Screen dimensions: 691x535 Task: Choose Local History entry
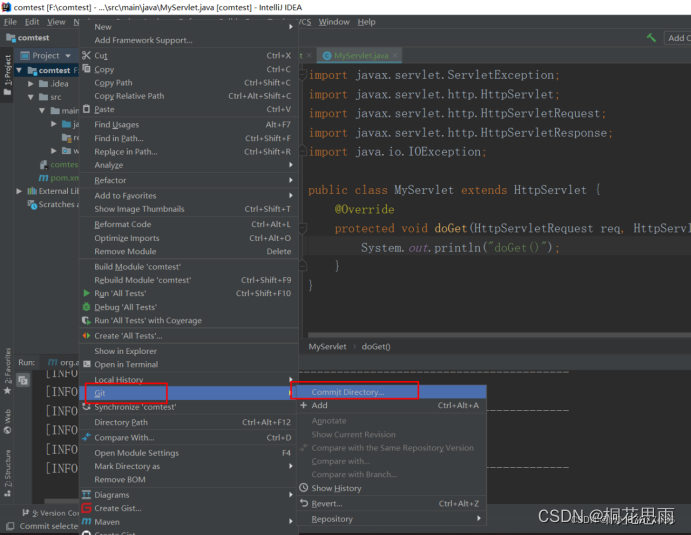coord(189,379)
